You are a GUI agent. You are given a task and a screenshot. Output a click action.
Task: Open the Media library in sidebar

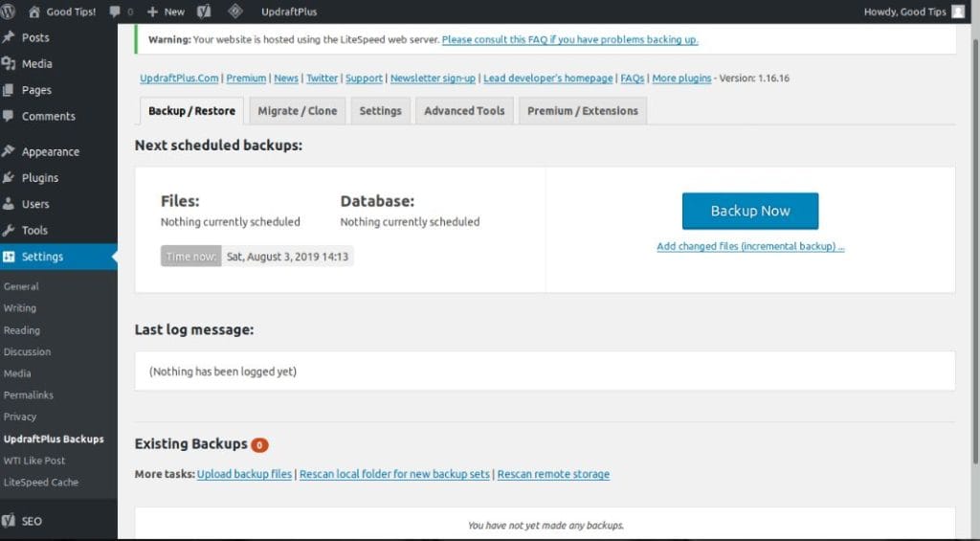coord(36,63)
